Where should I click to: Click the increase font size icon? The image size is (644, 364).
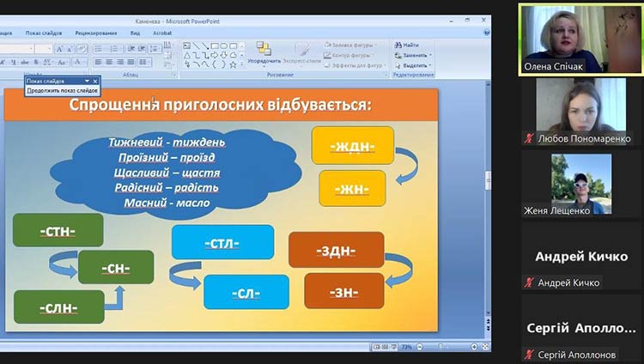pos(59,49)
